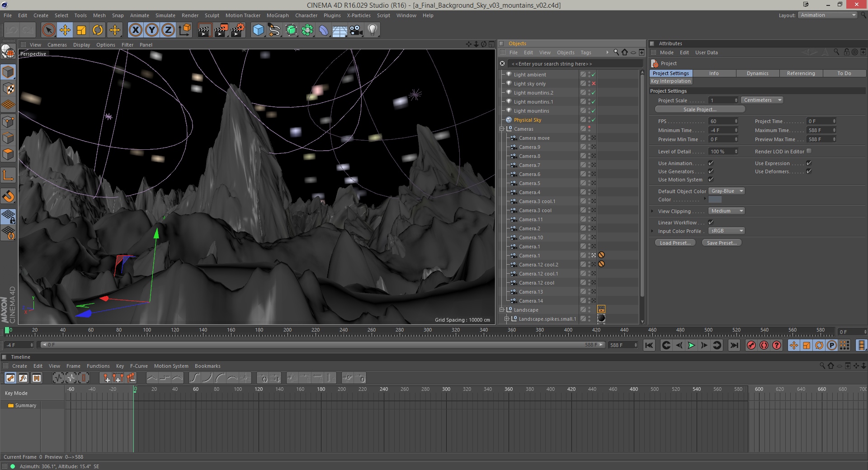868x470 pixels.
Task: Add a deformer object
Action: click(324, 30)
